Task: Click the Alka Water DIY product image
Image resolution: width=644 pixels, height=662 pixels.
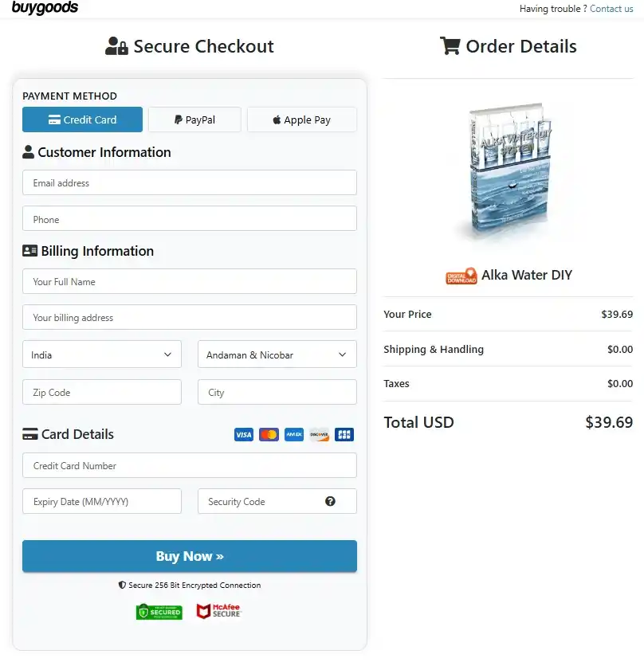Action: coord(509,171)
